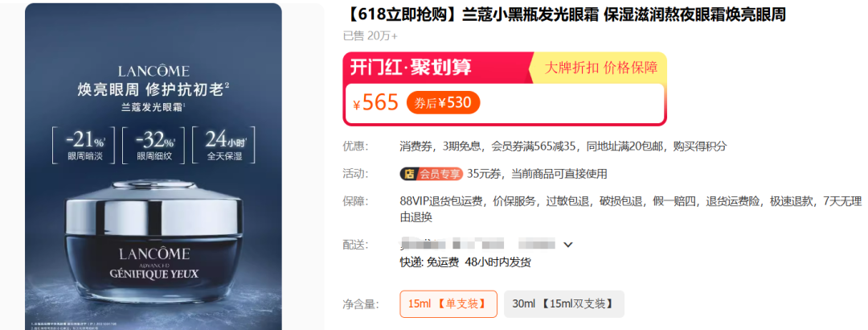Open the Lancôme eye cream product image
Screen dimensions: 868x330
(x=154, y=167)
